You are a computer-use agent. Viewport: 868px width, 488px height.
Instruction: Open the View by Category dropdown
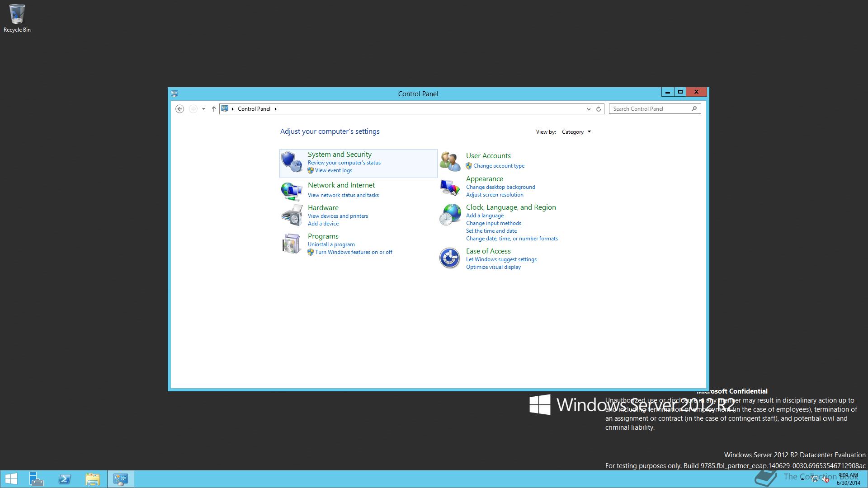576,132
